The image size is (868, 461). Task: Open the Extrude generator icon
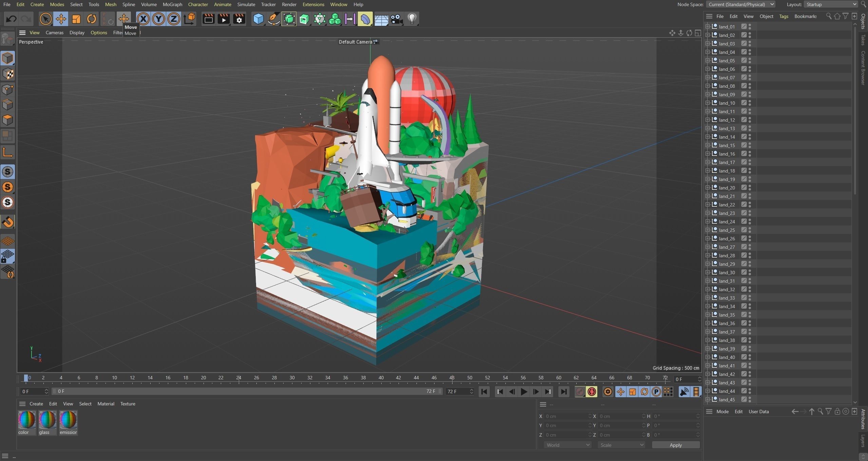click(x=304, y=19)
